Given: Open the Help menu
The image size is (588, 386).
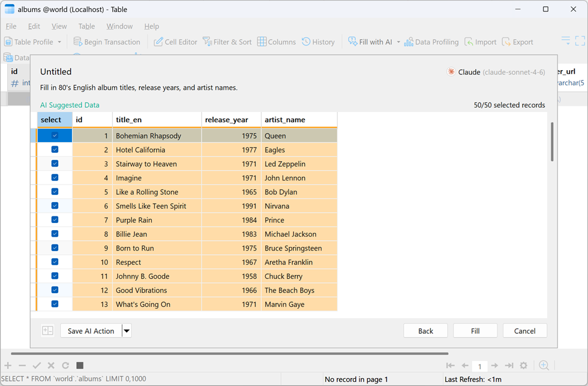Looking at the screenshot, I should pyautogui.click(x=151, y=26).
